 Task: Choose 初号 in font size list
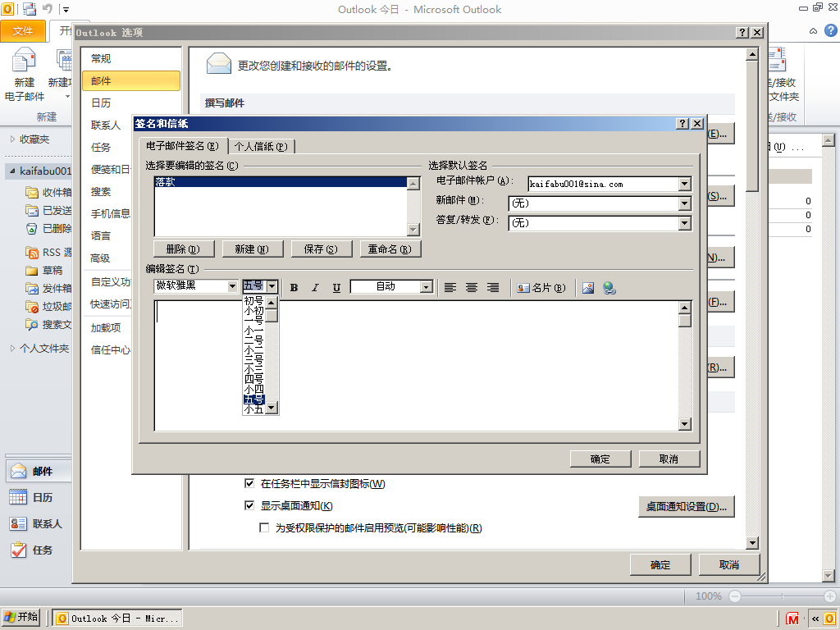(x=254, y=301)
